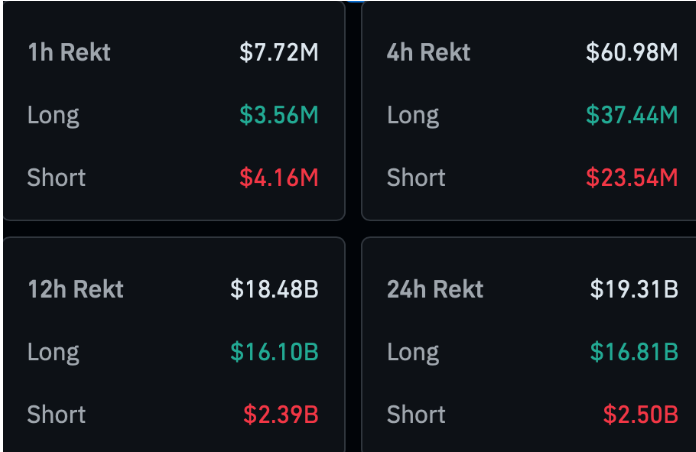The height and width of the screenshot is (452, 696).
Task: Click the $2.39B short liquidation value
Action: [280, 414]
